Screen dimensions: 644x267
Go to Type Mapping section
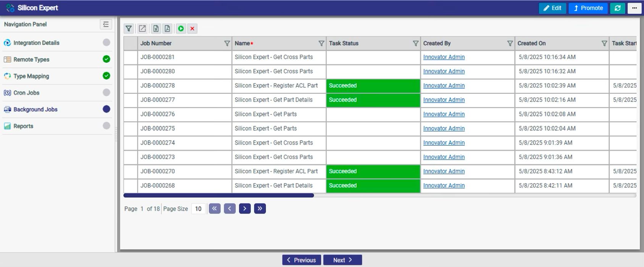(57, 76)
